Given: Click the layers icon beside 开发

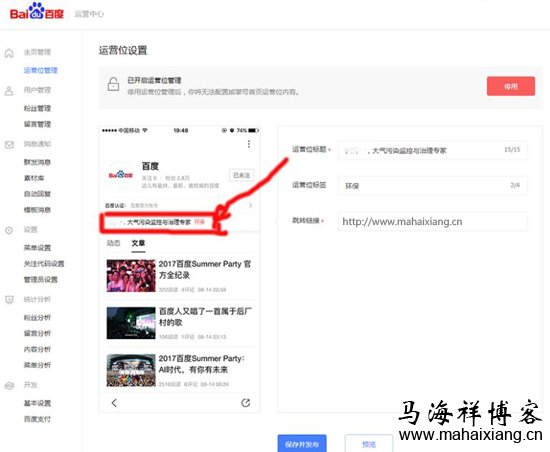Looking at the screenshot, I should pos(9,385).
